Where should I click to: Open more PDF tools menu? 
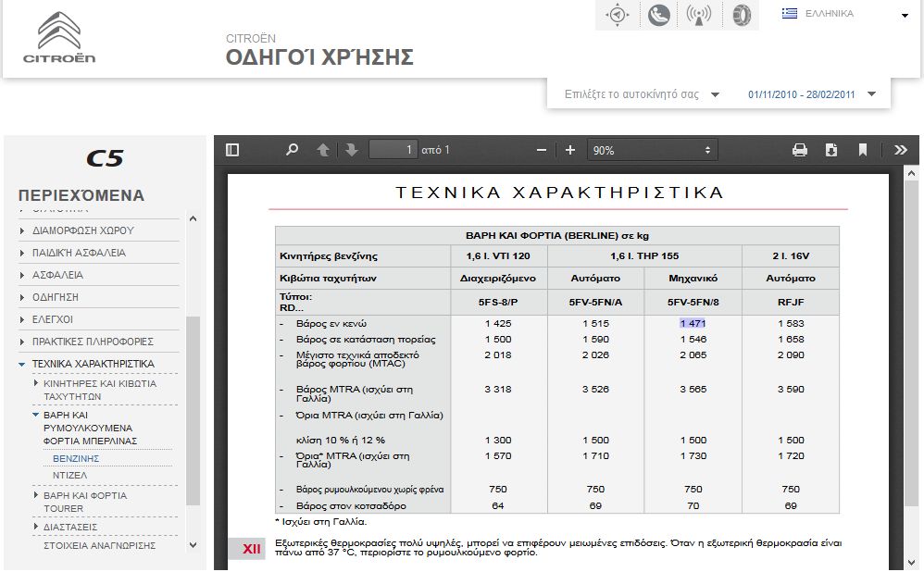coord(901,150)
